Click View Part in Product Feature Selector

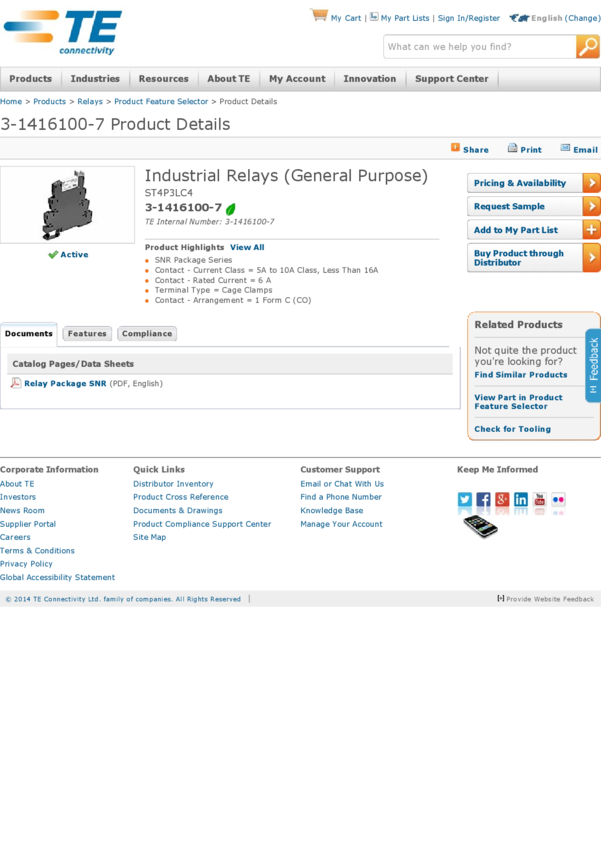pos(518,402)
